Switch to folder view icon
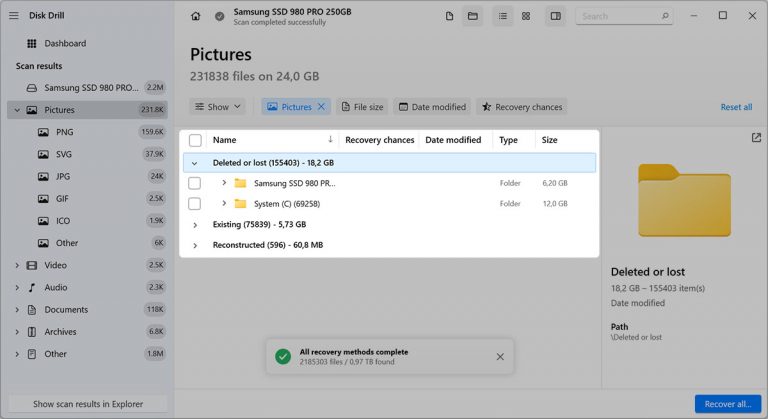Image resolution: width=768 pixels, height=419 pixels. pos(473,16)
